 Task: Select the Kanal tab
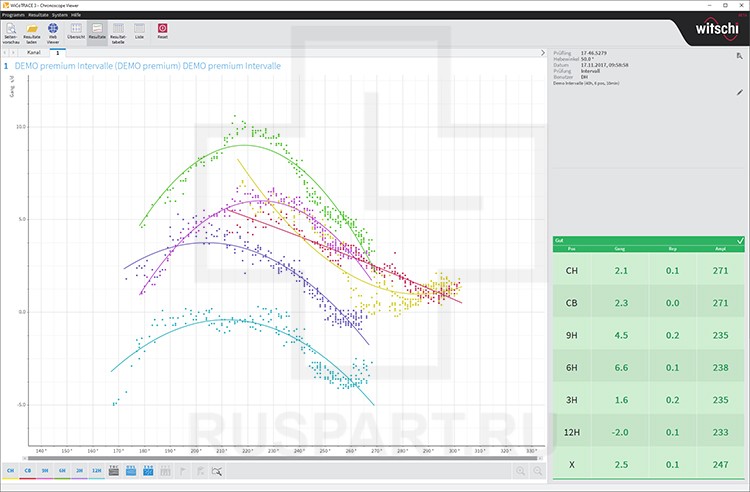(x=33, y=52)
